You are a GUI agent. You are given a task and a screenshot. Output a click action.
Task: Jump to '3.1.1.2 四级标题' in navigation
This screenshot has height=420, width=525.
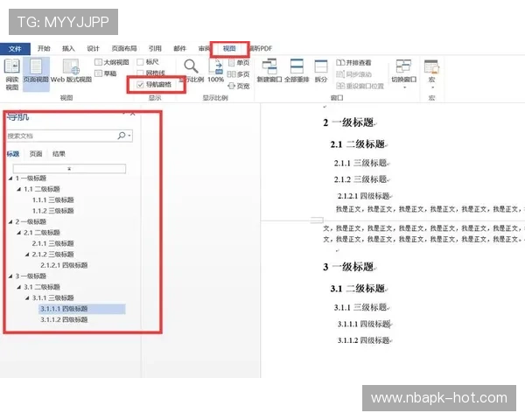point(64,319)
